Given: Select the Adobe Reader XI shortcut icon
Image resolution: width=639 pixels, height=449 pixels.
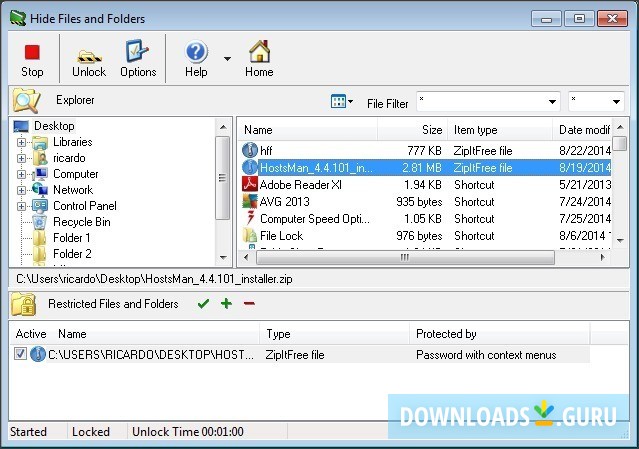Looking at the screenshot, I should (249, 185).
